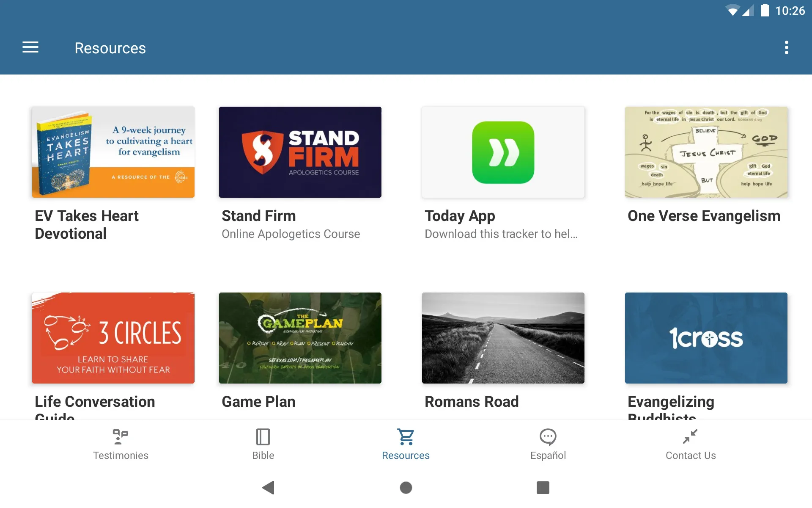The height and width of the screenshot is (508, 812).
Task: Select the Resources tab label
Action: [406, 456]
